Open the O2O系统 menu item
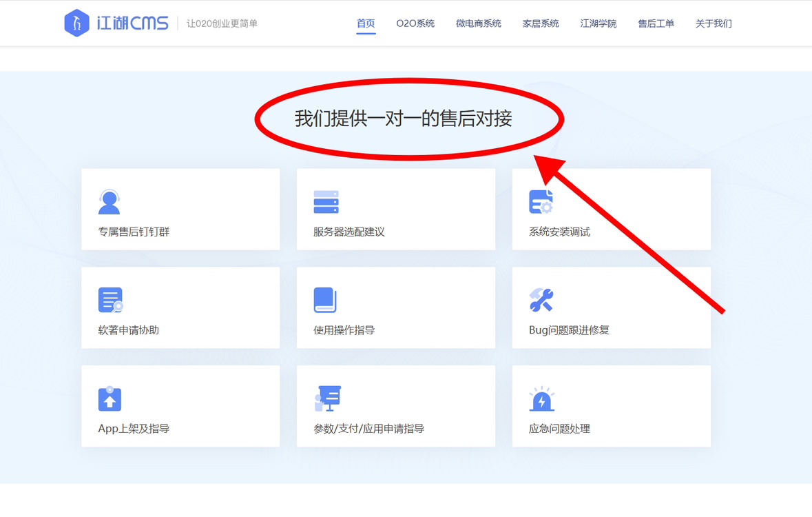Image resolution: width=812 pixels, height=517 pixels. (415, 23)
